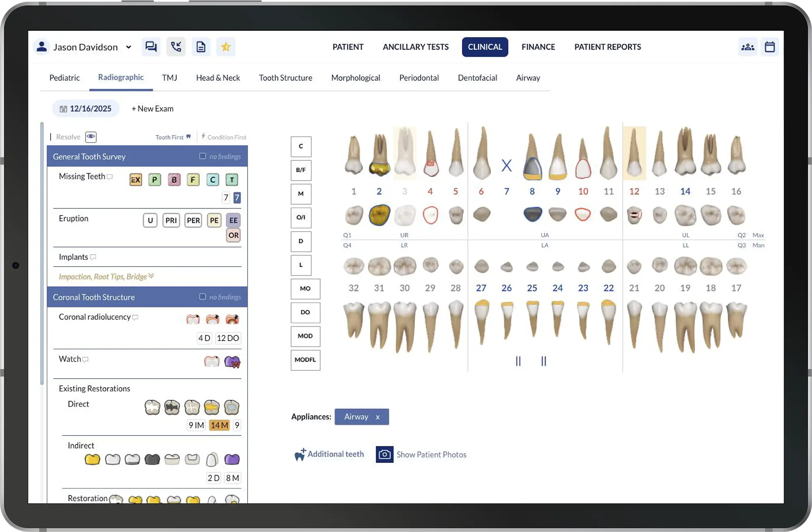Open the group users icon
Screen dimensions: 812x532
click(x=748, y=47)
